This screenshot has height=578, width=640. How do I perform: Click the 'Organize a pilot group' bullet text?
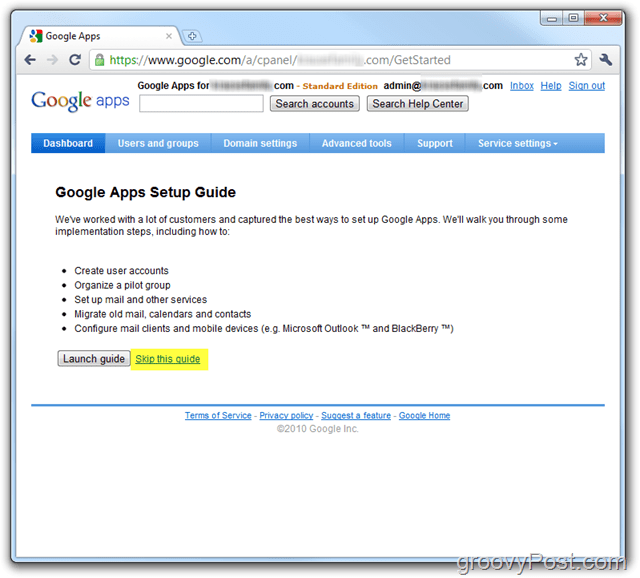click(122, 285)
